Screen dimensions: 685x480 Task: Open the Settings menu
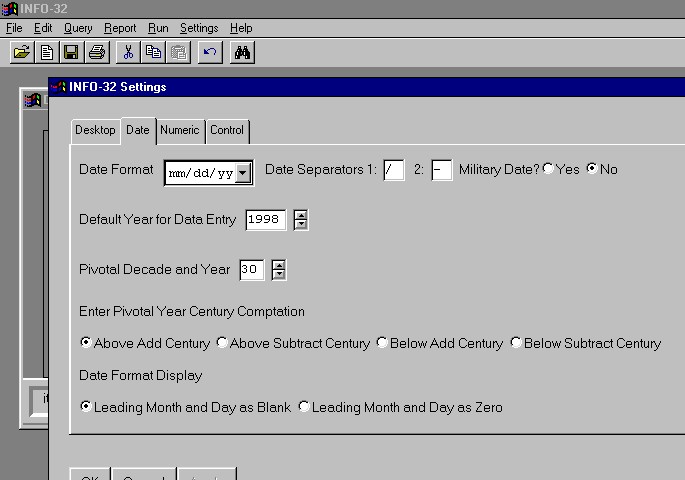(199, 28)
